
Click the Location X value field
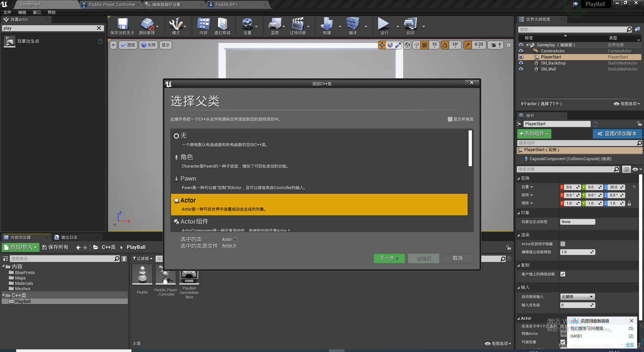[x=572, y=187]
